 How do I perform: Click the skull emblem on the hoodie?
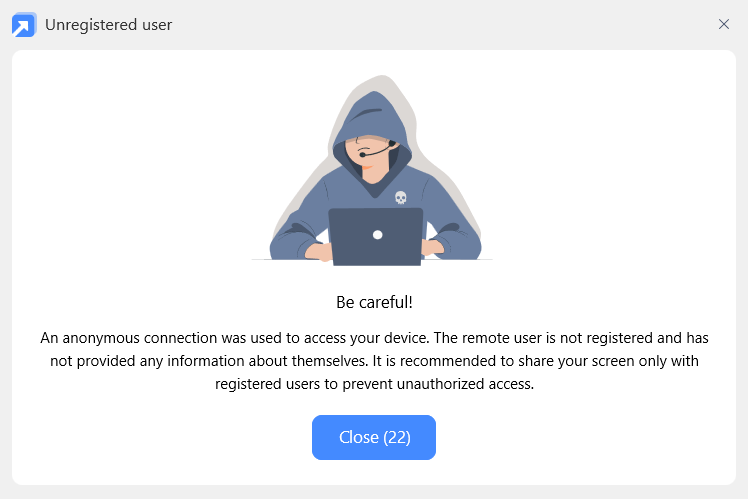point(400,197)
